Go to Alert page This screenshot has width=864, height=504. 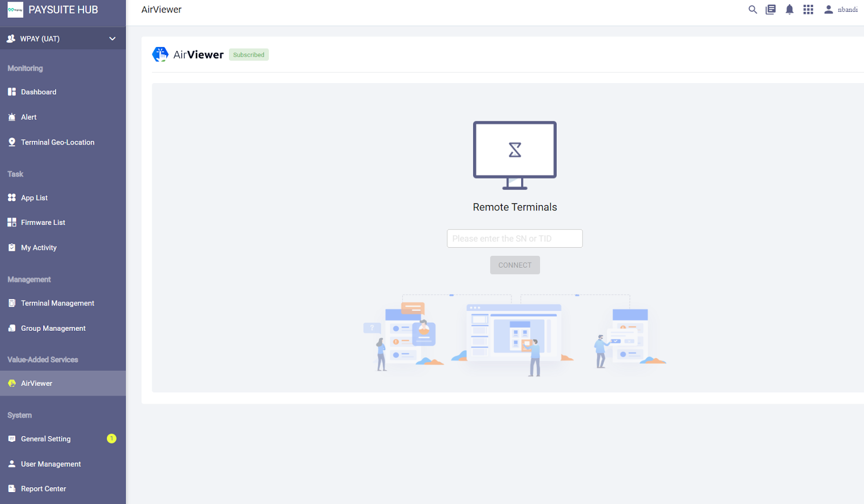click(63, 117)
